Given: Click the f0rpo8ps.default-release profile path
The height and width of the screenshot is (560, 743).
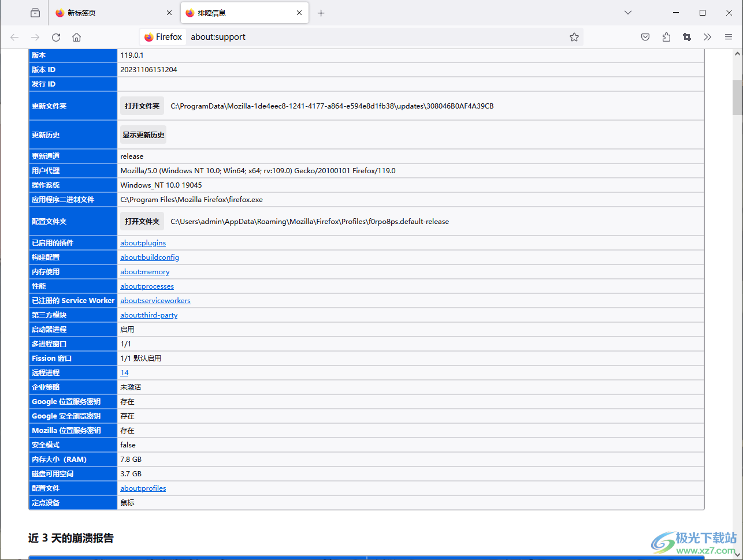Looking at the screenshot, I should [310, 222].
